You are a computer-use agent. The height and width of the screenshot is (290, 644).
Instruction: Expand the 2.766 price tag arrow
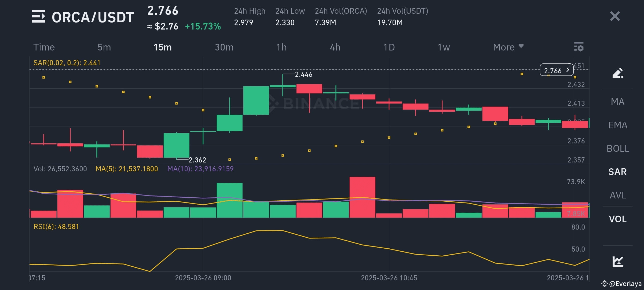(567, 70)
